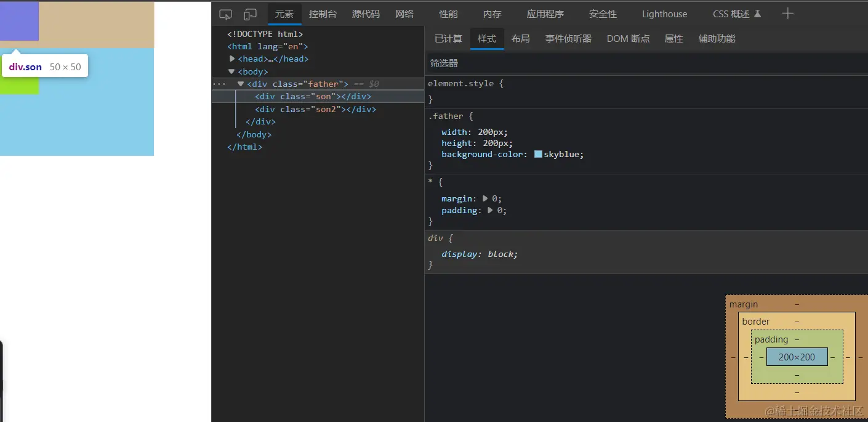868x422 pixels.
Task: Open the 布局 pane tab
Action: 520,39
